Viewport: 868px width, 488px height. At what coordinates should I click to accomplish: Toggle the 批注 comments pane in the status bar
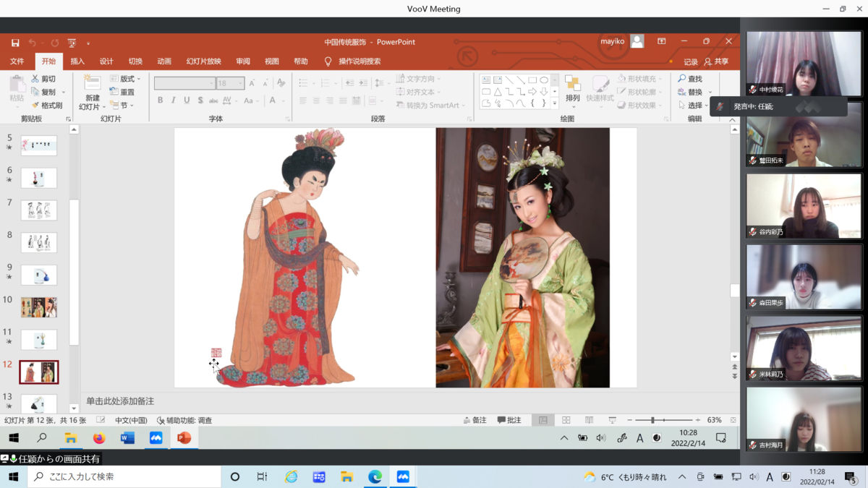click(509, 420)
